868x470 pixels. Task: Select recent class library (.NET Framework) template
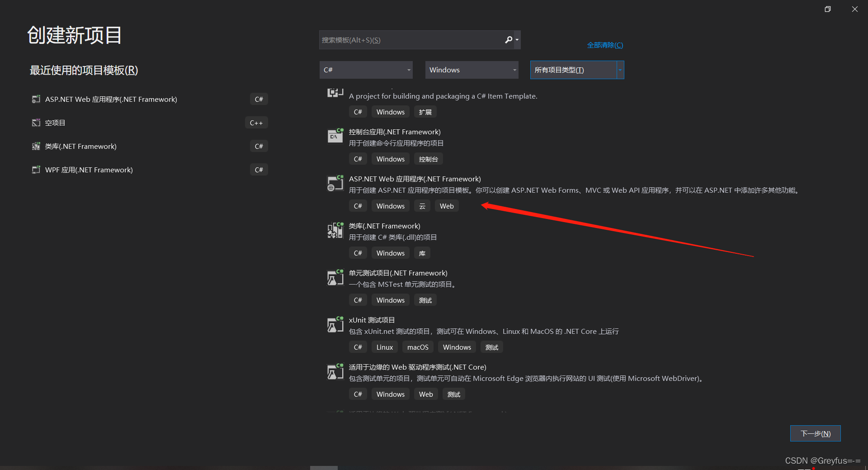tap(149, 146)
